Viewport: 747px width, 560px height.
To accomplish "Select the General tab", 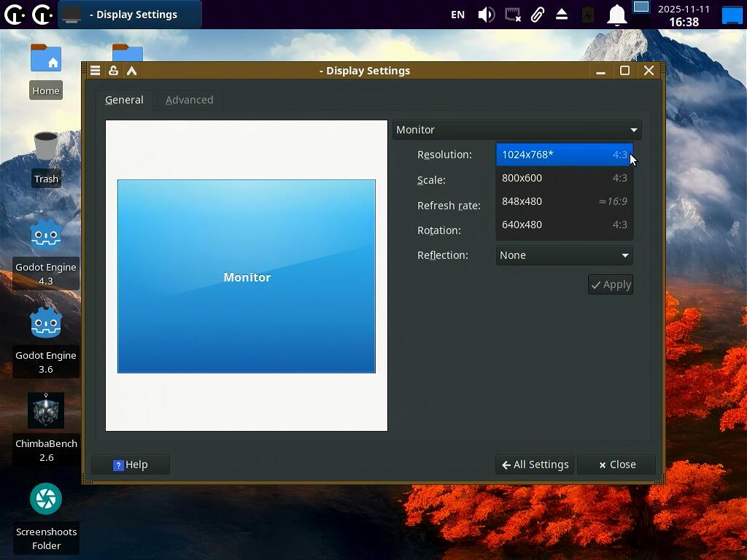I will point(124,100).
